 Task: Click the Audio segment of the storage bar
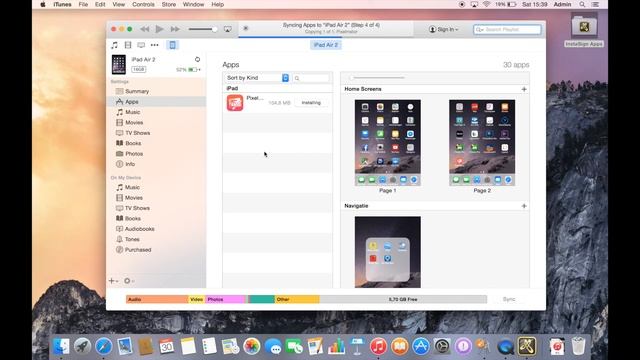157,299
